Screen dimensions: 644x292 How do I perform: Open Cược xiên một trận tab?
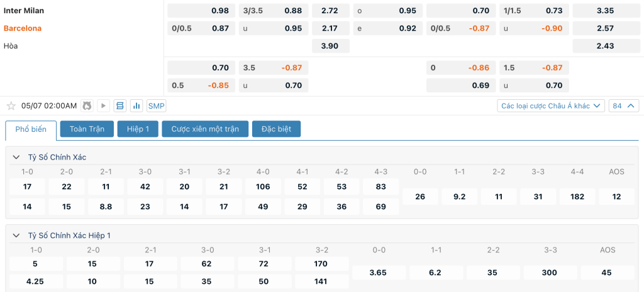click(x=205, y=129)
